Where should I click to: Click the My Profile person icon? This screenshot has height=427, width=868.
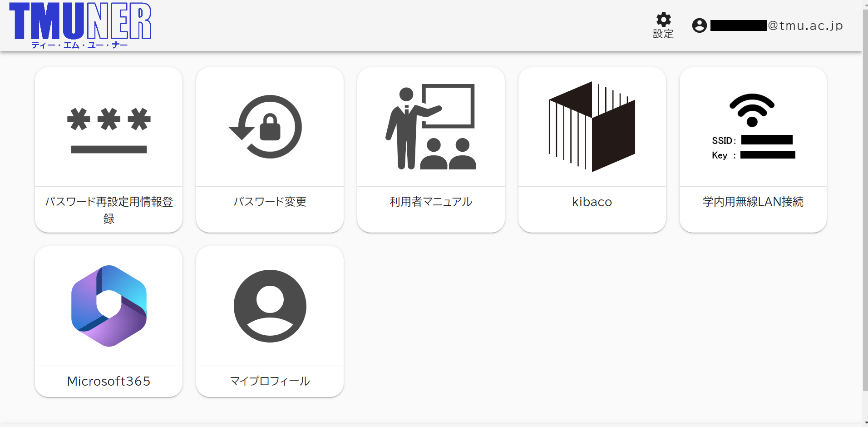(270, 306)
